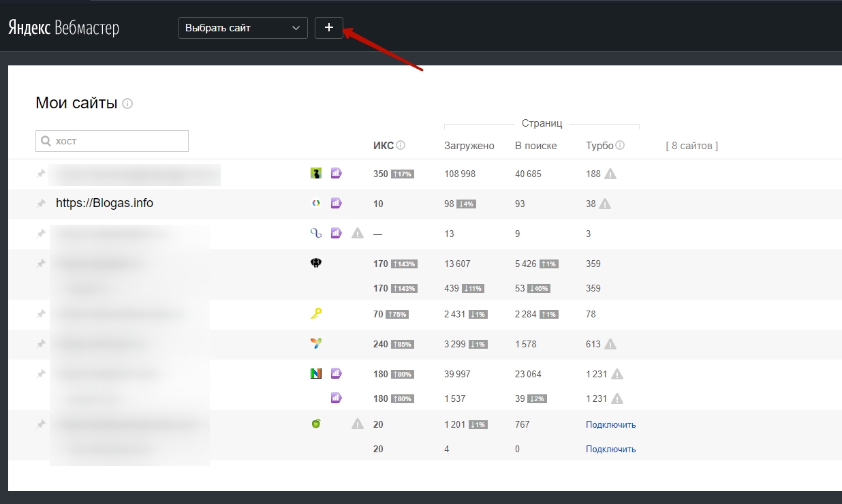Screen dimensions: 842x504
Task: Click the black dog favicon icon
Action: point(315,263)
